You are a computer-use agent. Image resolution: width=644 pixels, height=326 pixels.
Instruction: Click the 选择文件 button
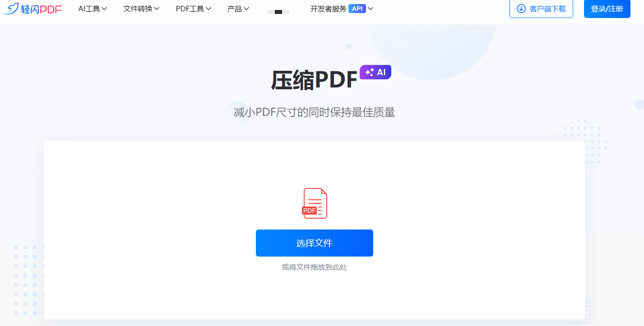(x=314, y=243)
